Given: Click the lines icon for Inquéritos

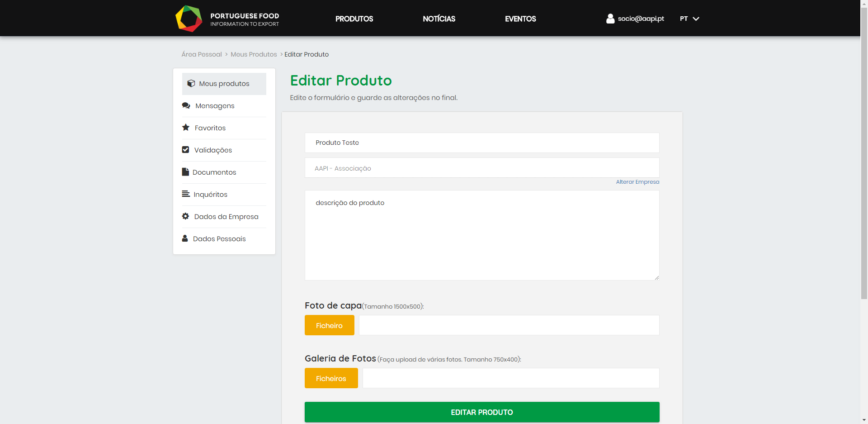Looking at the screenshot, I should 186,194.
